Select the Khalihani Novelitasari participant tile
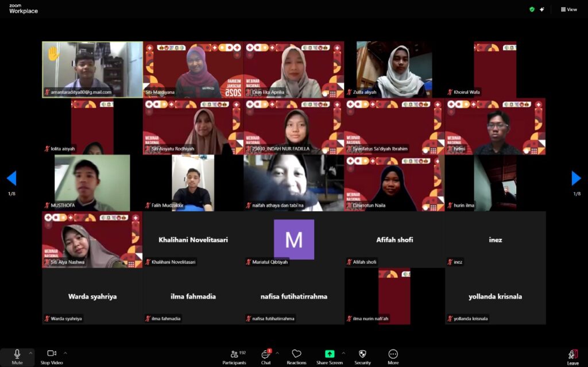This screenshot has height=367, width=588. 193,239
